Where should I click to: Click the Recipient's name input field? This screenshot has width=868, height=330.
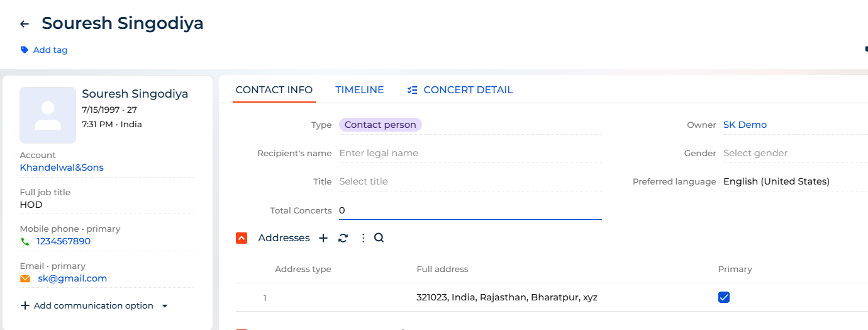point(470,153)
